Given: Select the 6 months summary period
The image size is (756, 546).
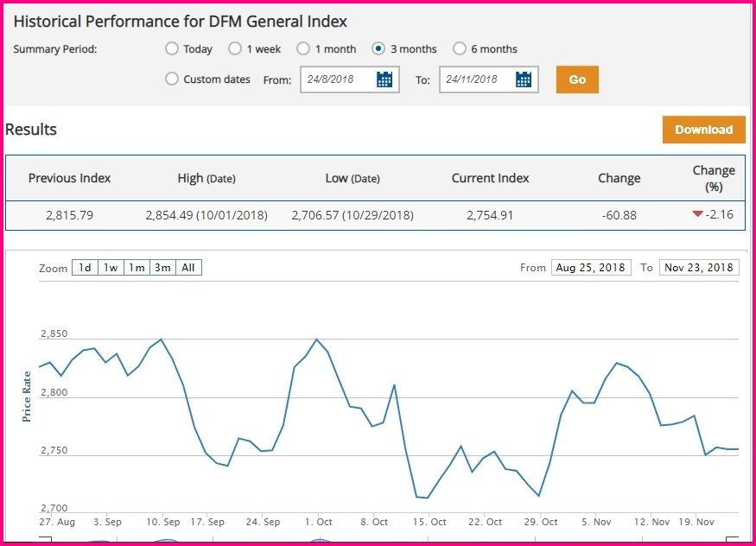Looking at the screenshot, I should click(x=460, y=49).
